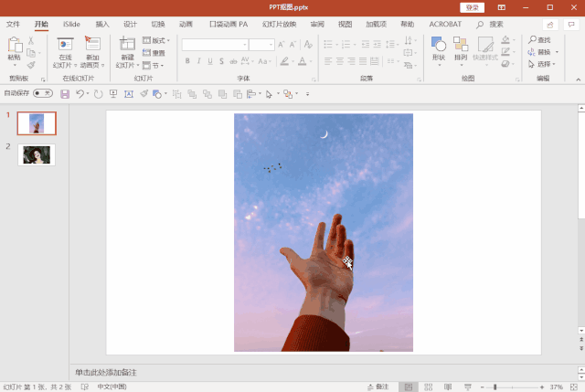Select slide 2 portrait thumbnail

tap(37, 154)
